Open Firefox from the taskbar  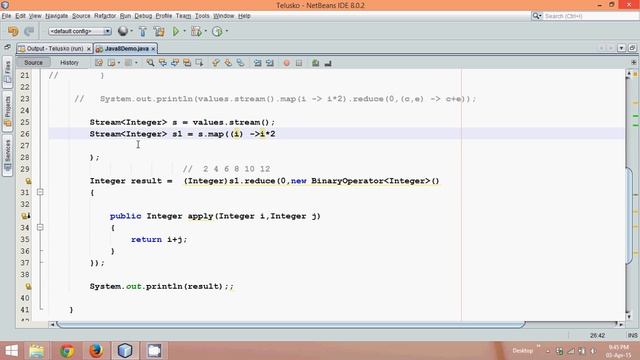coord(96,351)
